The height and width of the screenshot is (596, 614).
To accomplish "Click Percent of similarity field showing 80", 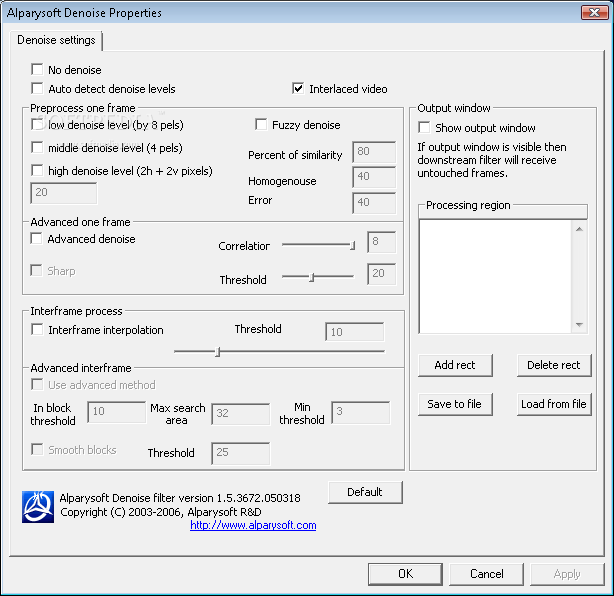I will (x=374, y=152).
